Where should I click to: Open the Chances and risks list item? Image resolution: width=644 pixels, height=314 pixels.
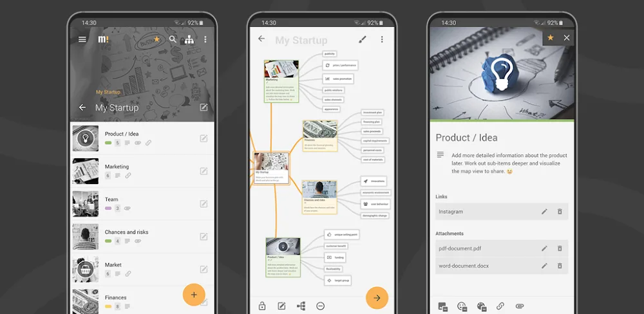coord(142,236)
